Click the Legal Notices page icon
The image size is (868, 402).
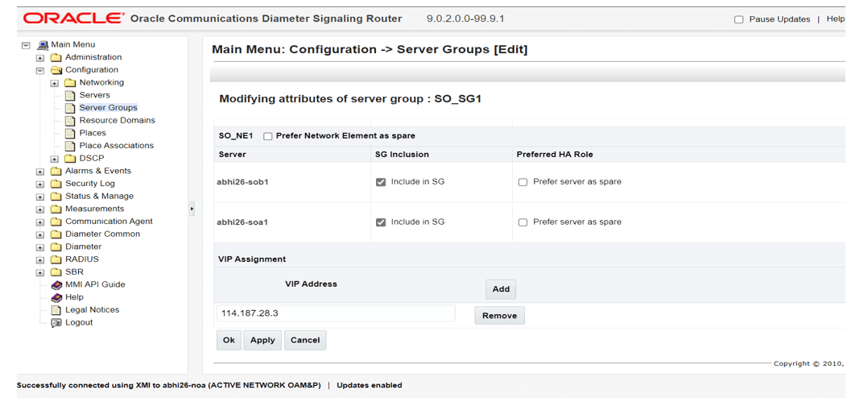(x=56, y=310)
